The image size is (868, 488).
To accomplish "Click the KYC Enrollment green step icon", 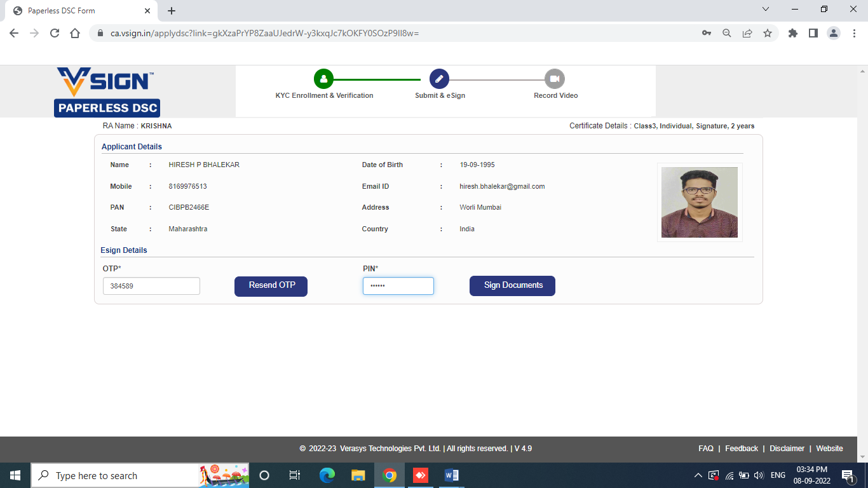I will click(x=323, y=79).
